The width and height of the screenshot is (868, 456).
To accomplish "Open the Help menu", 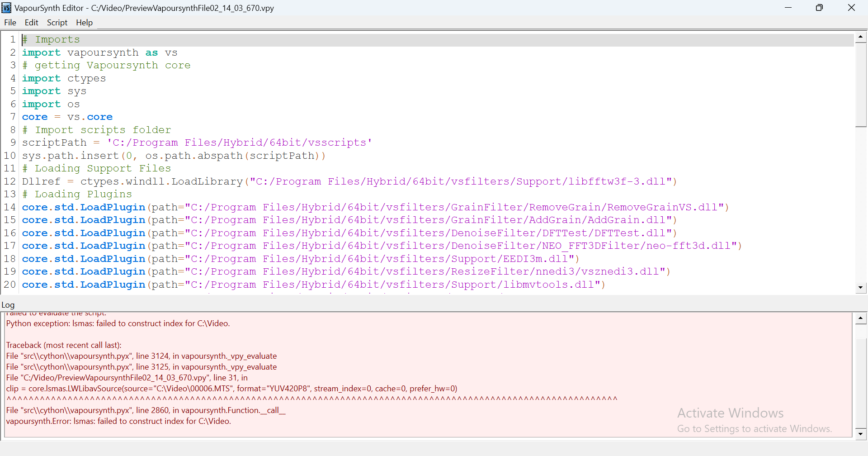I will tap(84, 23).
